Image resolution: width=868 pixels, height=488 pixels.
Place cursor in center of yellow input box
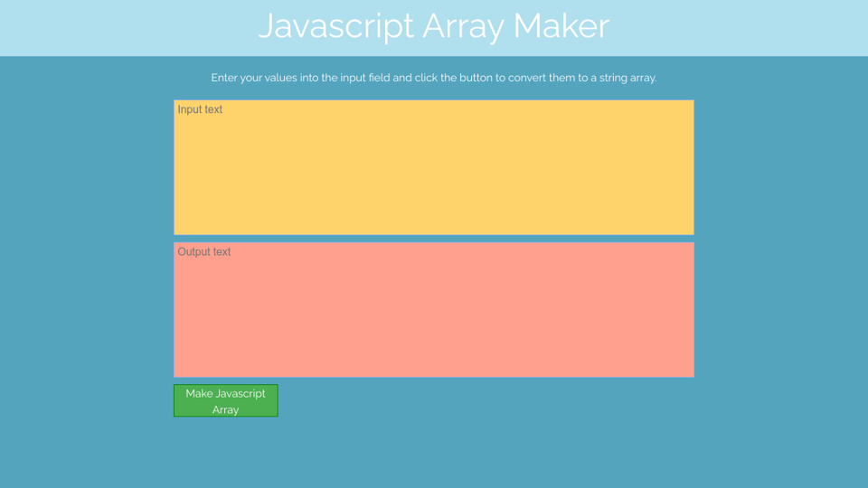click(x=434, y=167)
